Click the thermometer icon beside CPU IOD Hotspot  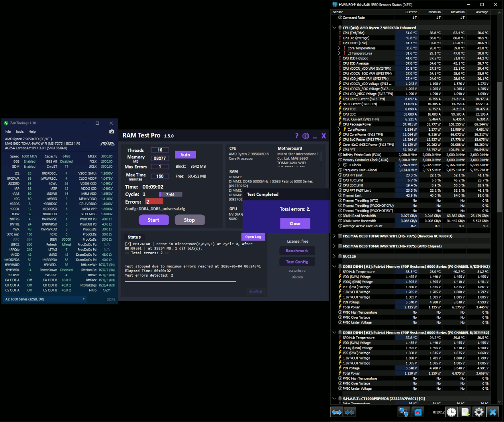pos(340,58)
